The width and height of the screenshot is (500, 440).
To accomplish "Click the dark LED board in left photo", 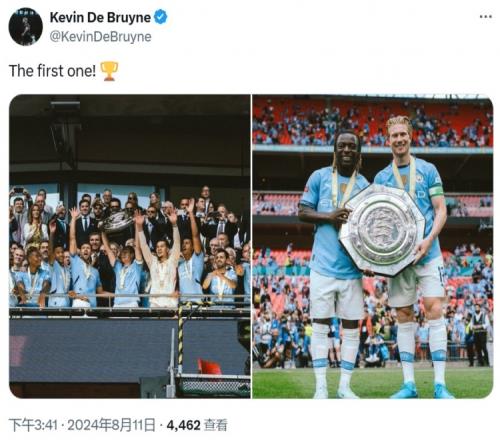I will 90,350.
